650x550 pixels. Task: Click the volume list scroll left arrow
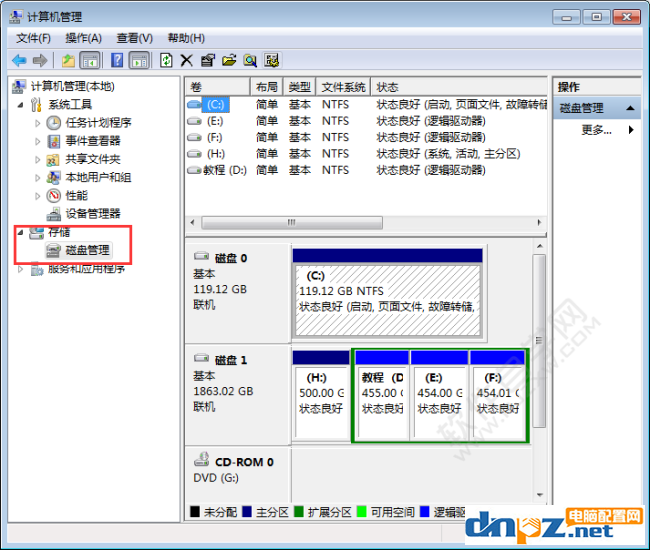[x=192, y=223]
